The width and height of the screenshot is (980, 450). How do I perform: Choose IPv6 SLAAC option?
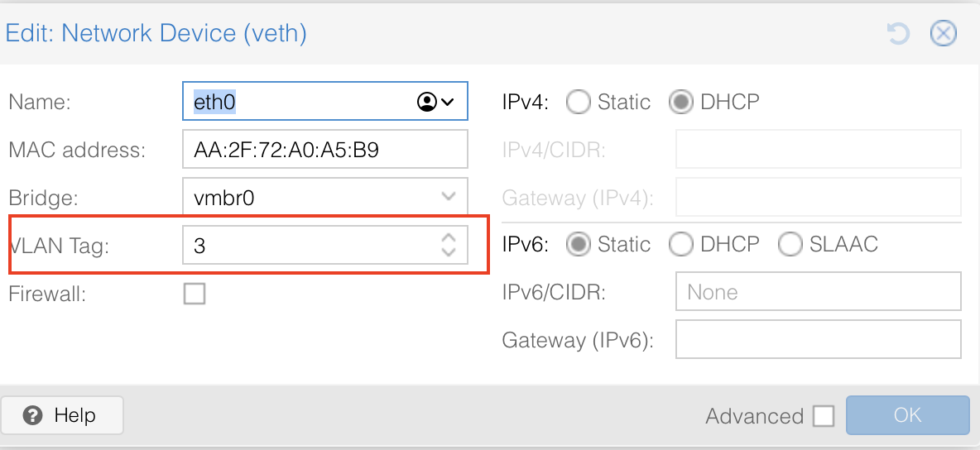pos(790,244)
